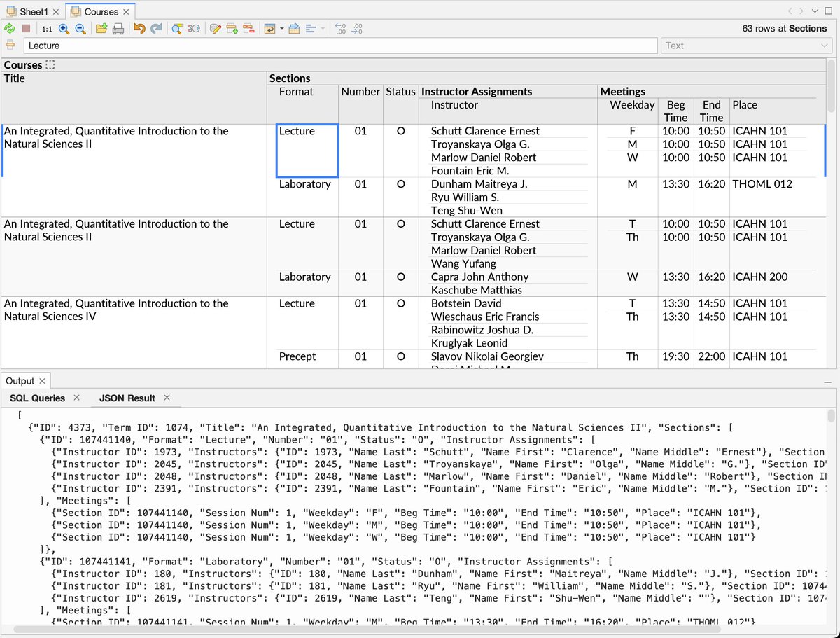This screenshot has width=840, height=638.
Task: Click the add row icon
Action: pos(232,29)
